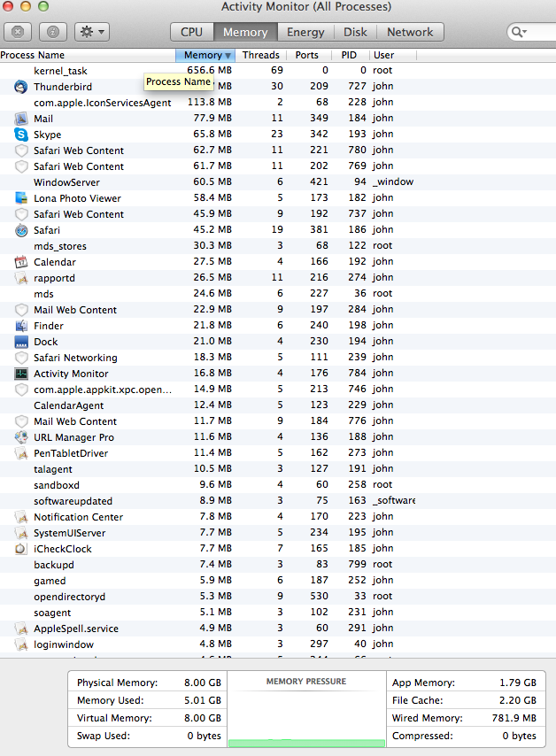Click the Safari Web Content icon for PID 769
The width and height of the screenshot is (556, 756).
pos(20,166)
